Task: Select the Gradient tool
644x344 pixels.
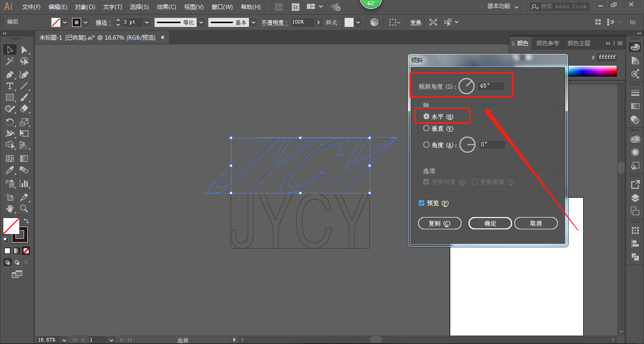Action: point(24,159)
